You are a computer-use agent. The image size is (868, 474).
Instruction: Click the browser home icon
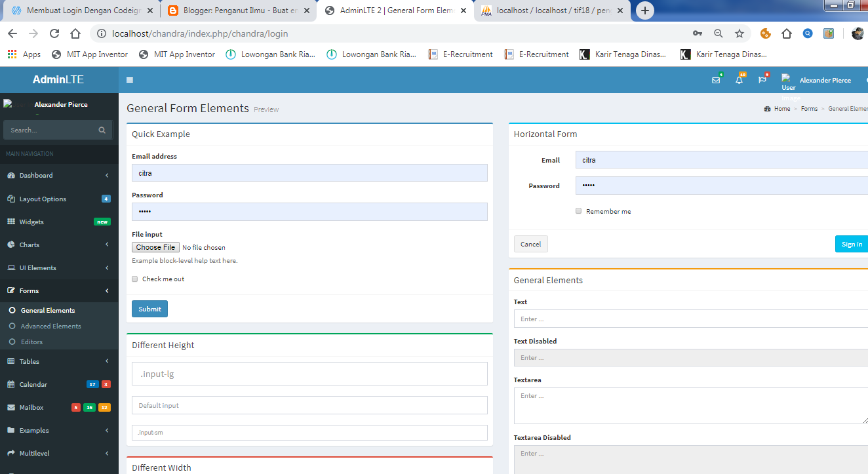pos(75,33)
